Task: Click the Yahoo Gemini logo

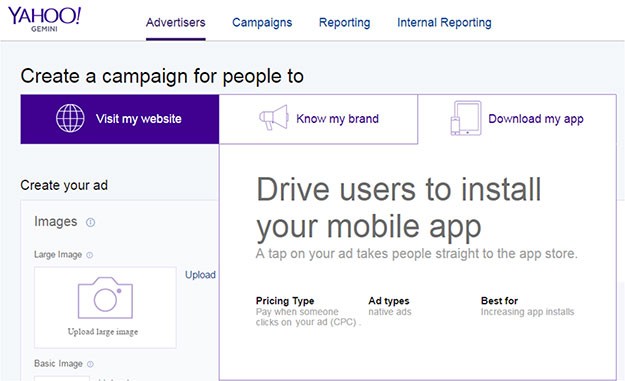Action: click(x=44, y=19)
